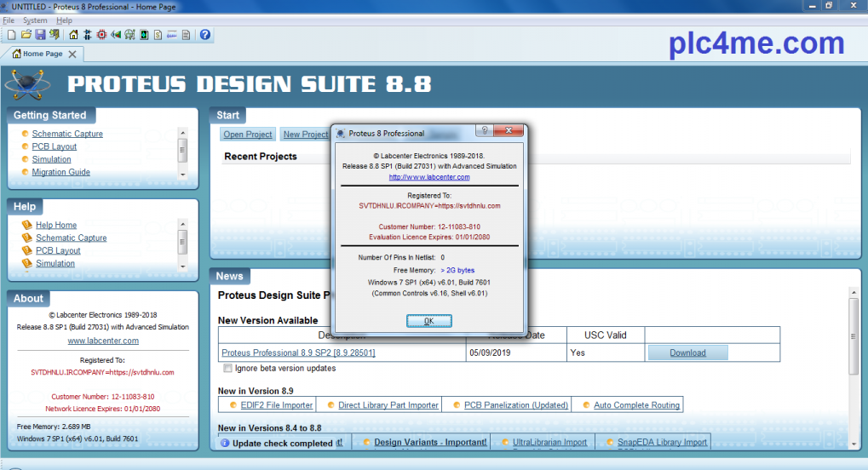The image size is (868, 470).
Task: Open the System menu
Action: (35, 20)
